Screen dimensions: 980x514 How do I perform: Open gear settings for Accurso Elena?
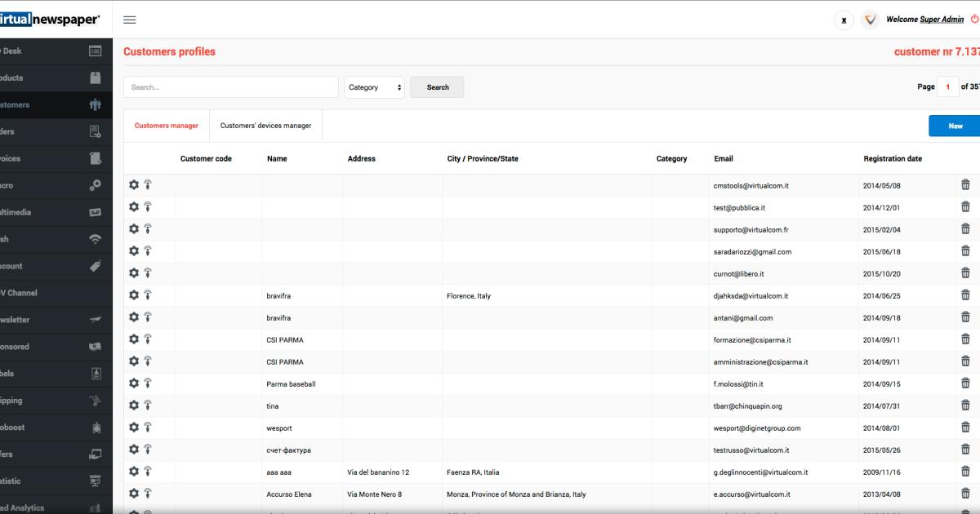tap(134, 494)
